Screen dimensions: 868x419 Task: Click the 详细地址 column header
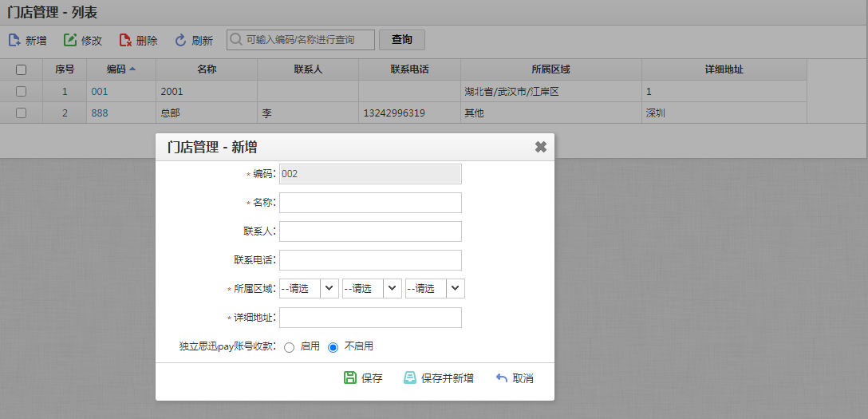click(x=724, y=69)
